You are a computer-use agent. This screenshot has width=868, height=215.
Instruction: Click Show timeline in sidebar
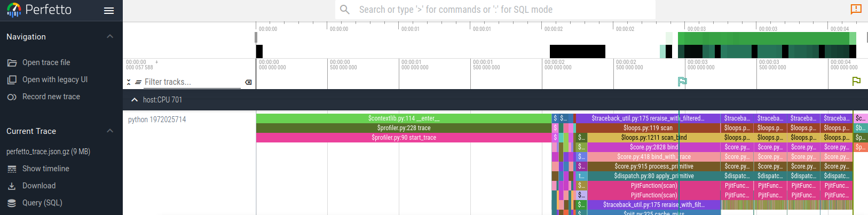[x=45, y=169]
